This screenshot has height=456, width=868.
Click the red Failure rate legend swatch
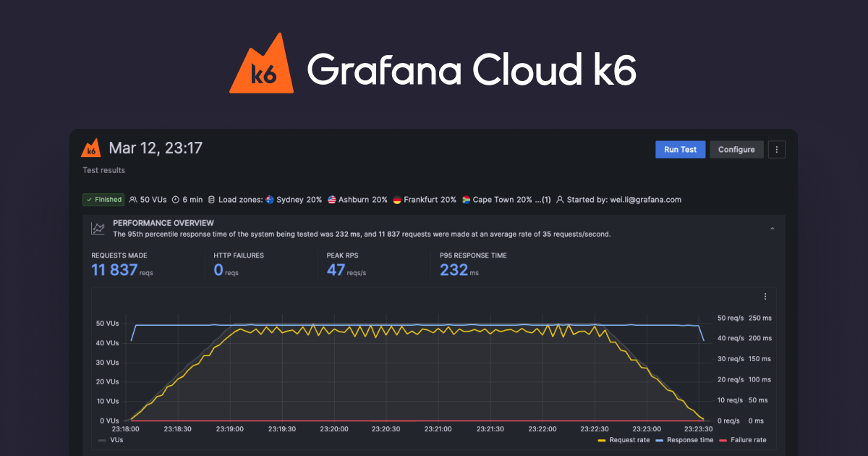coord(723,440)
